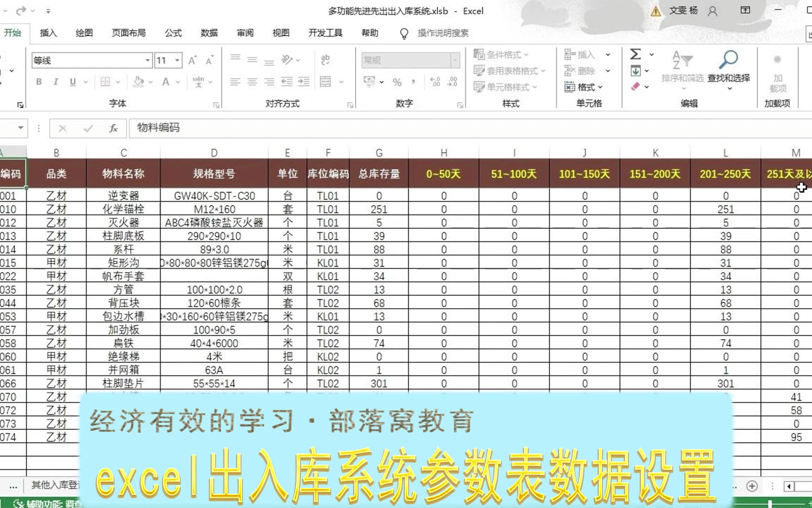Open the fill color dropdown arrow

pyautogui.click(x=150, y=82)
